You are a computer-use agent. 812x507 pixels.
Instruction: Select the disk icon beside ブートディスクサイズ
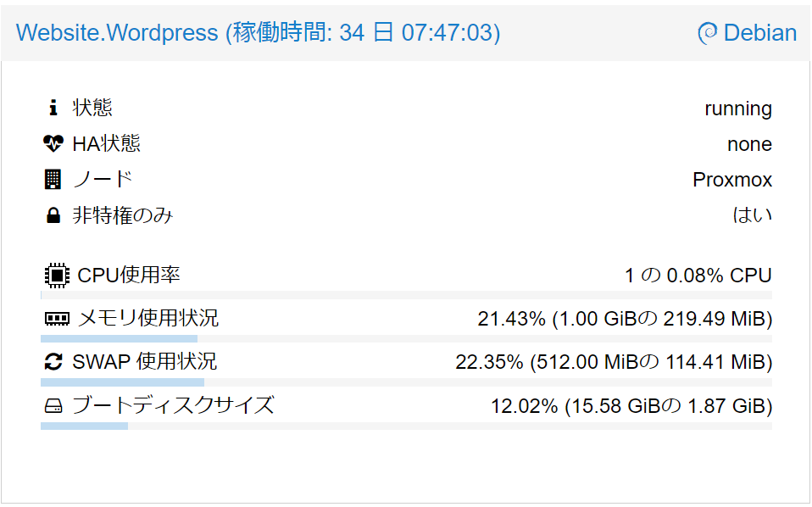click(x=55, y=405)
